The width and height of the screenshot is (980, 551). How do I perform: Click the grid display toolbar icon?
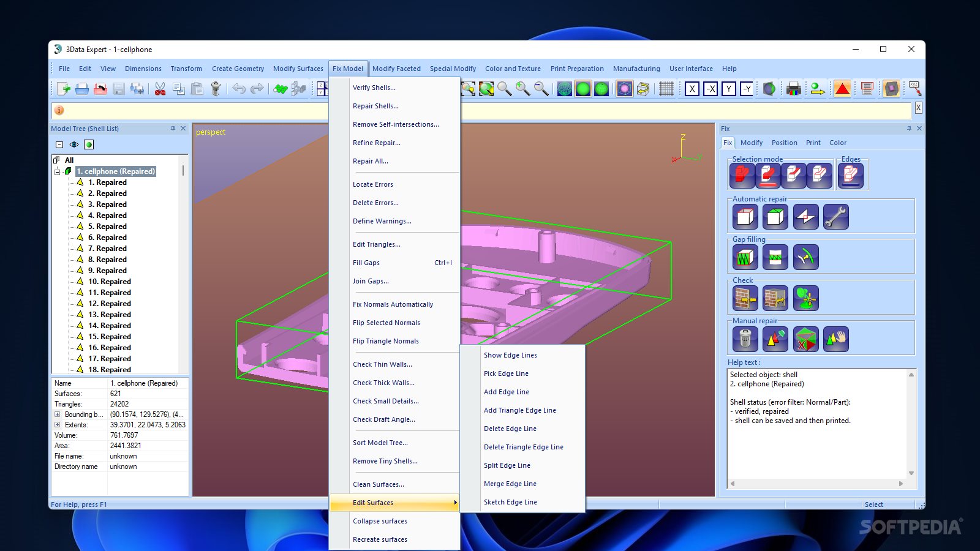tap(666, 89)
